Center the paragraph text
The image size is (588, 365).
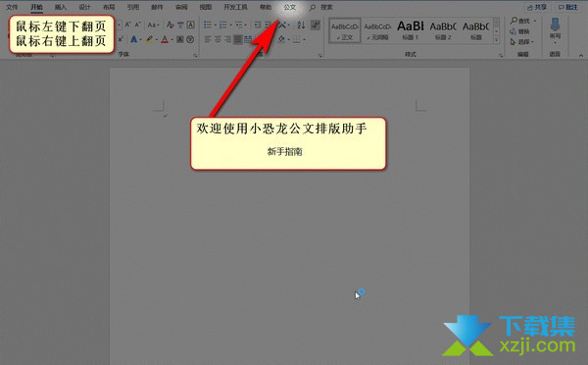[x=218, y=39]
